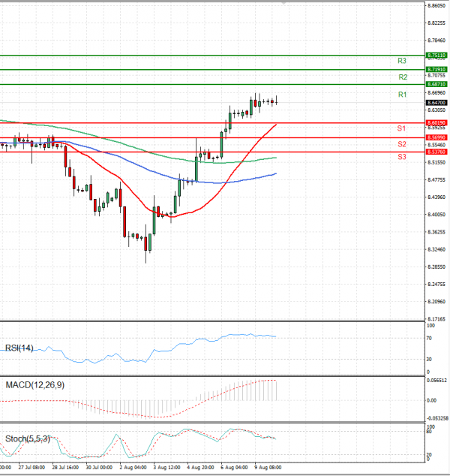
Task: Click the MACD scale value -0.053258
Action: 437,418
